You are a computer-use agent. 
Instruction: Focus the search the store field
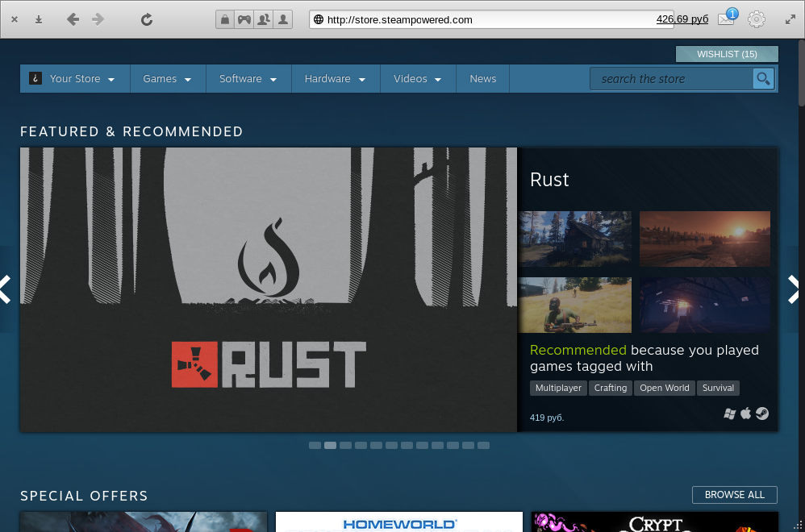click(672, 79)
